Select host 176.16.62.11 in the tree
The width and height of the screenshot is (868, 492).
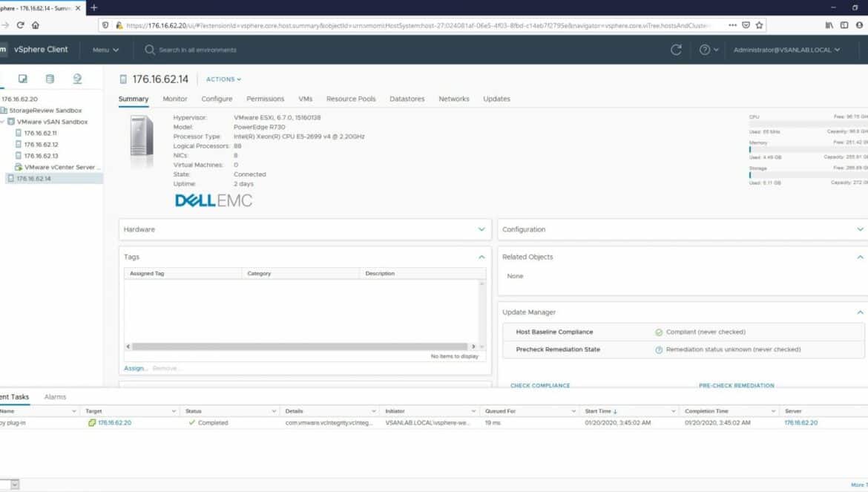point(40,133)
